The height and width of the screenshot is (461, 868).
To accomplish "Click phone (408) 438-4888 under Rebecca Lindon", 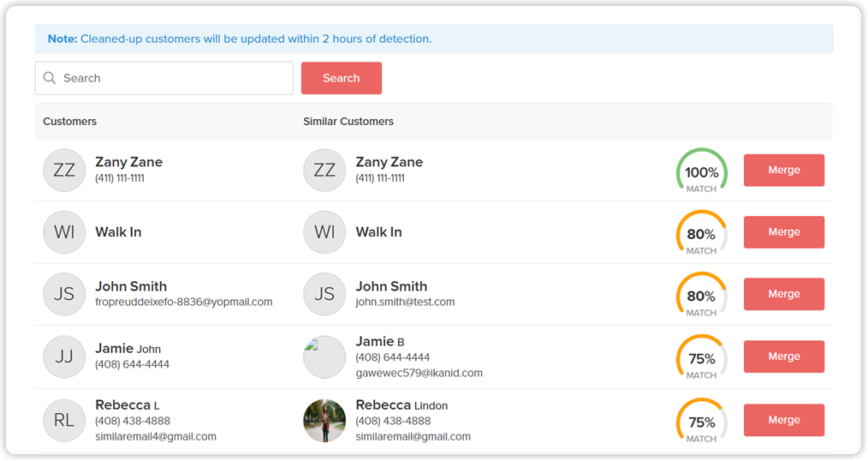I will (x=393, y=421).
